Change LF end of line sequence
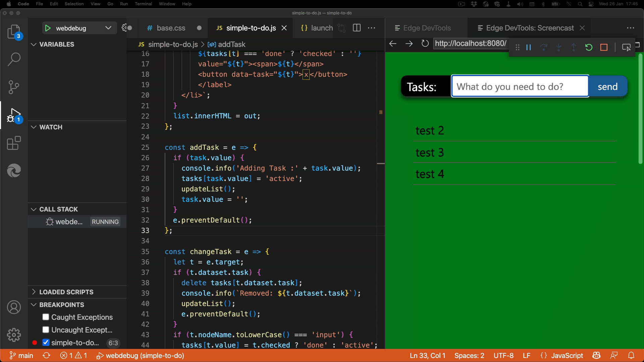Image resolution: width=644 pixels, height=362 pixels. (x=527, y=356)
